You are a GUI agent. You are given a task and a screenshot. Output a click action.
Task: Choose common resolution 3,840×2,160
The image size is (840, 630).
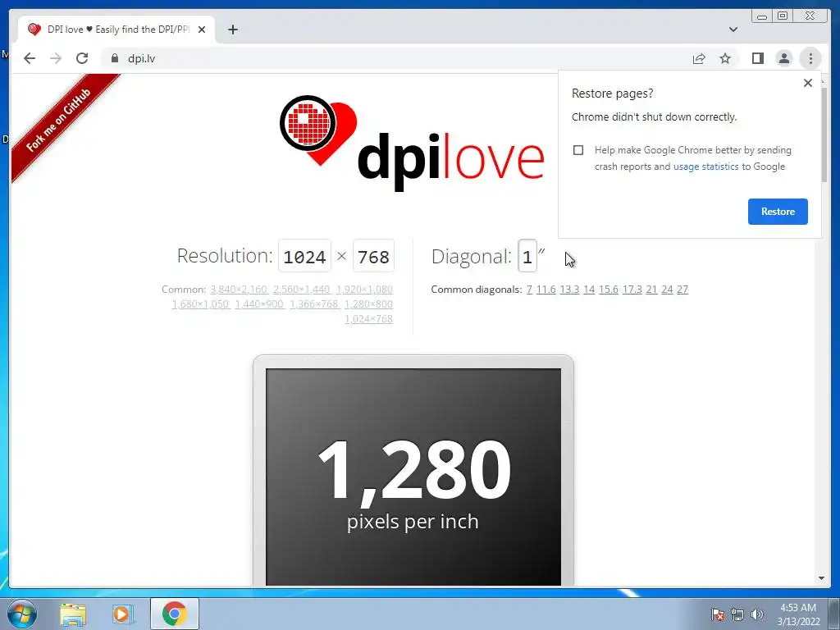click(239, 290)
